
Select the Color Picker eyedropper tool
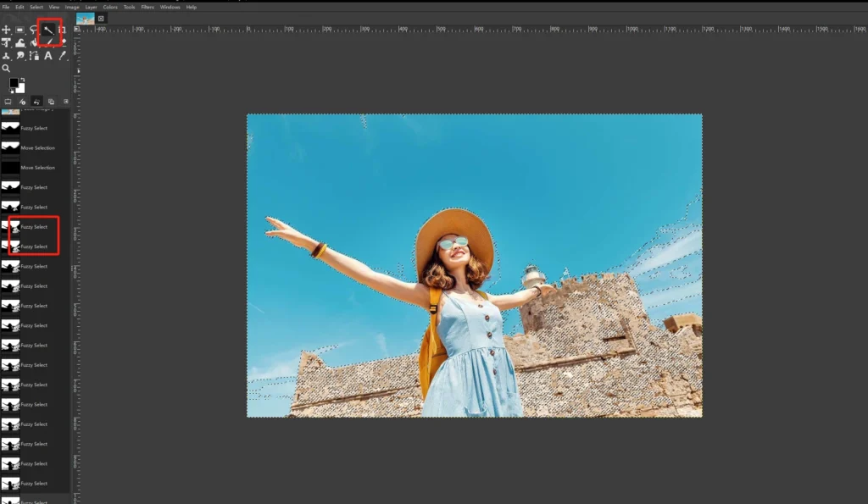click(62, 55)
